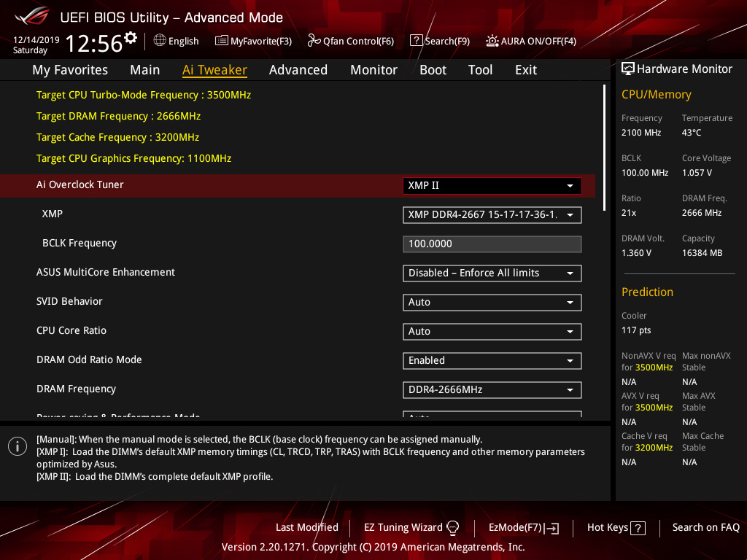Click the EzMode exit arrow icon
The width and height of the screenshot is (747, 560).
[553, 528]
